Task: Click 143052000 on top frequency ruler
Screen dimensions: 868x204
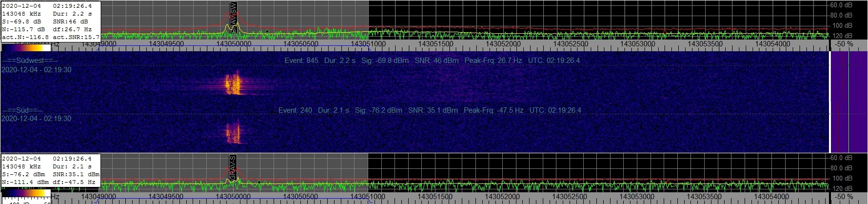Action: [502, 44]
